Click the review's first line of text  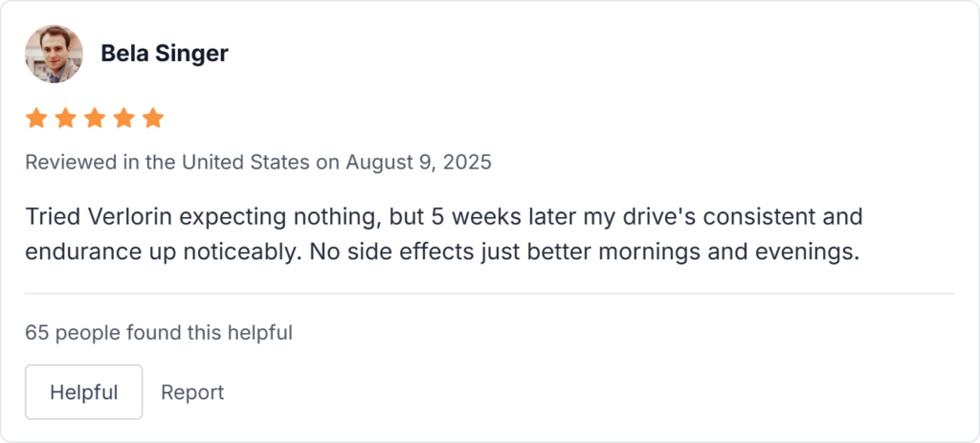pos(443,216)
